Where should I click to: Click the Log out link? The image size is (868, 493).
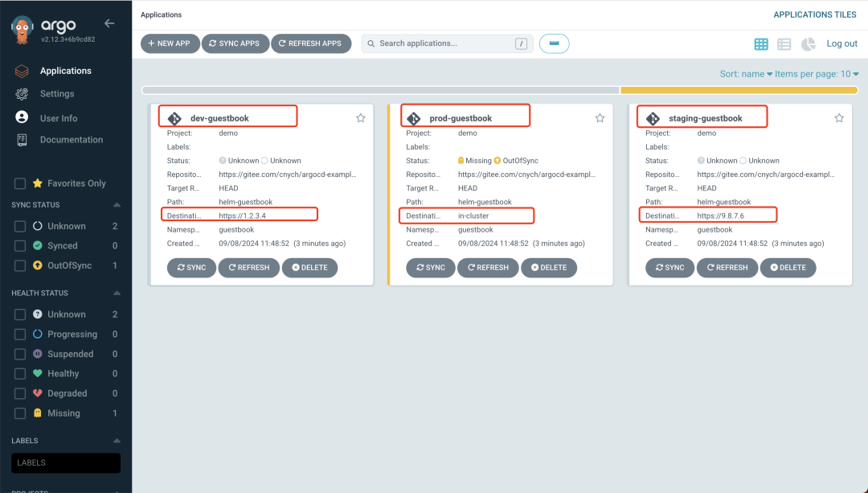pyautogui.click(x=842, y=43)
